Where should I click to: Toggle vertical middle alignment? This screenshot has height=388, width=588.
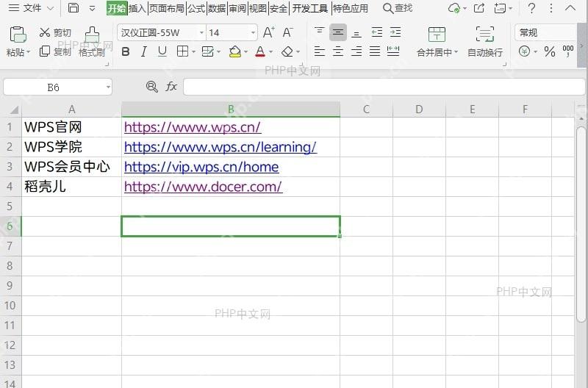coord(338,32)
